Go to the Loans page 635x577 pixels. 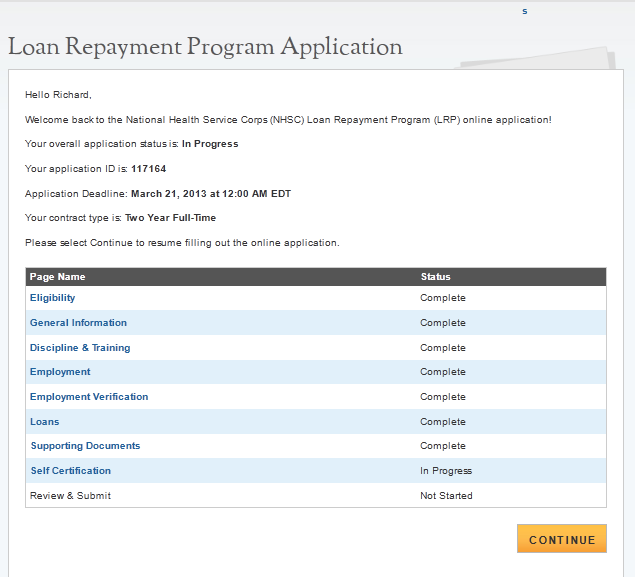tap(45, 422)
